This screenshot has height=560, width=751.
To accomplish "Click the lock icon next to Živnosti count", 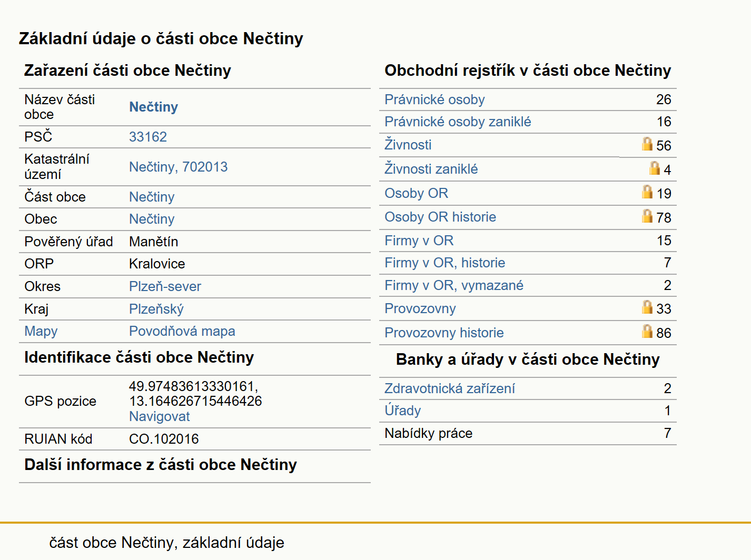I will click(647, 144).
